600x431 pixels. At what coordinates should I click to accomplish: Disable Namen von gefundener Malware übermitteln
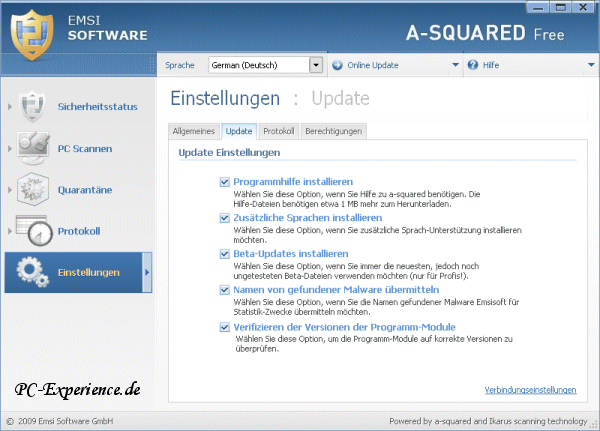pos(225,290)
